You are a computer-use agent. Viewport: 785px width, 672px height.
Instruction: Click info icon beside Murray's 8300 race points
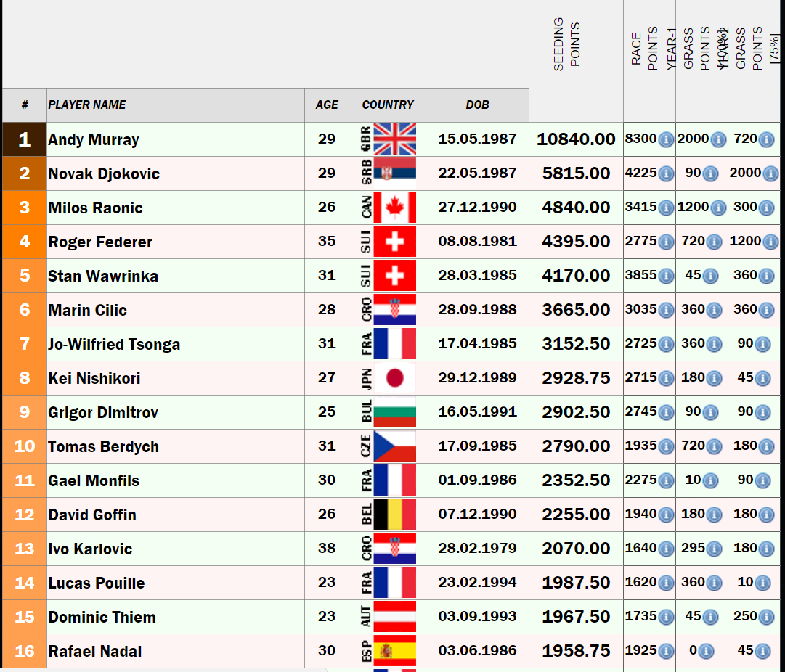(x=665, y=139)
